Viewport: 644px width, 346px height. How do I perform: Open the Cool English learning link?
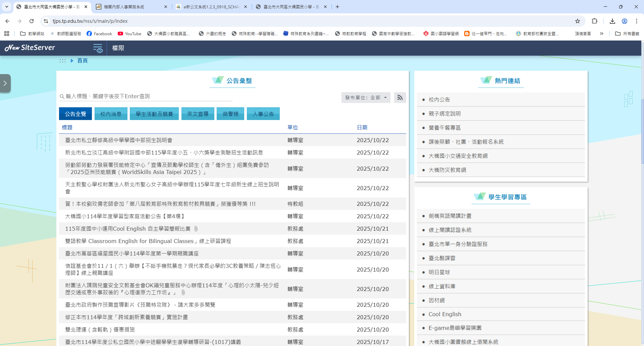coord(445,314)
